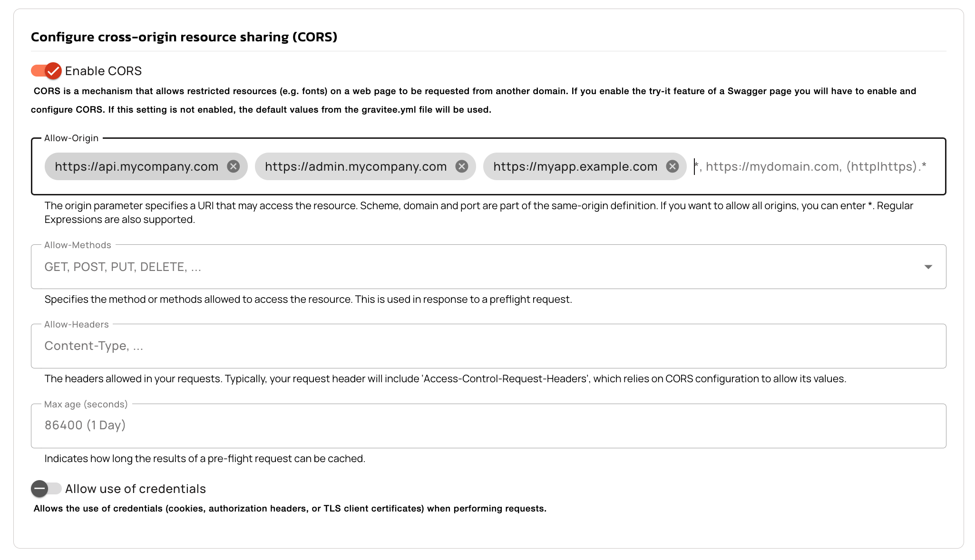975x560 pixels.
Task: Select the https://myapp.example.com chip
Action: (x=575, y=166)
